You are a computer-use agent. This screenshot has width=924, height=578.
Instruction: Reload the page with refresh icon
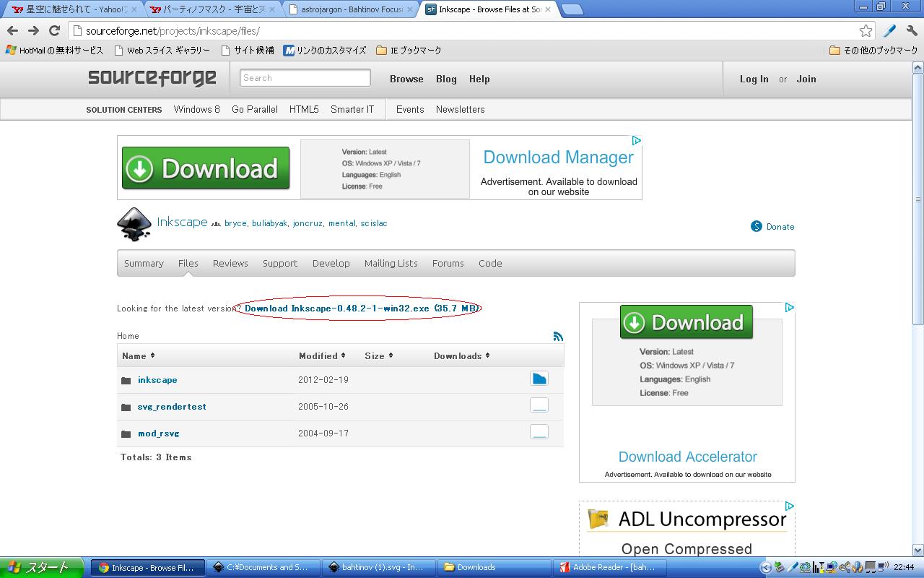[54, 30]
